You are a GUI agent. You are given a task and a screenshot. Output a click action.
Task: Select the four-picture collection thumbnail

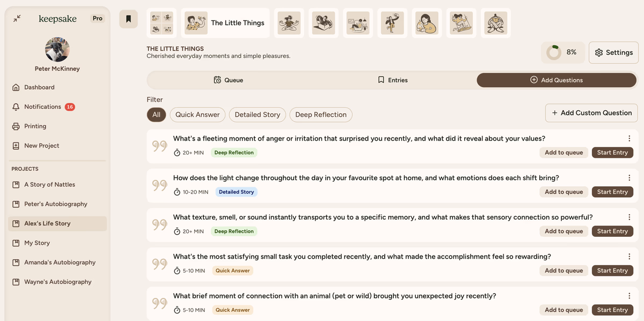[162, 23]
